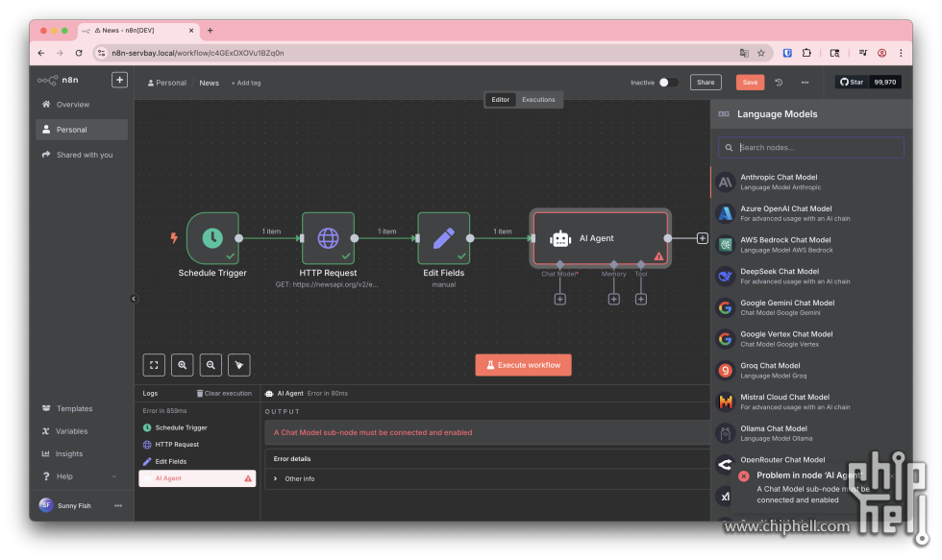The width and height of the screenshot is (942, 560).
Task: Open a new browser tab
Action: point(210,31)
